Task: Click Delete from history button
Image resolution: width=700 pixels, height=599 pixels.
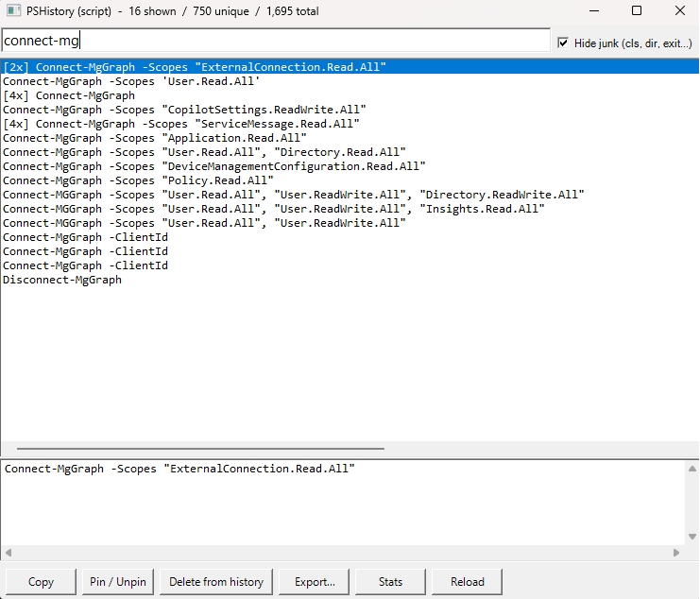Action: (216, 582)
